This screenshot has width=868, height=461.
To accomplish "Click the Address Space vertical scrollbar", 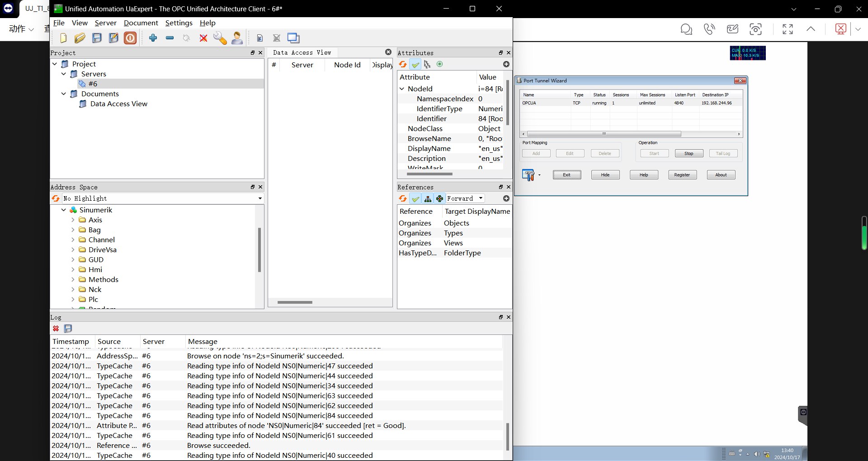I will point(259,250).
